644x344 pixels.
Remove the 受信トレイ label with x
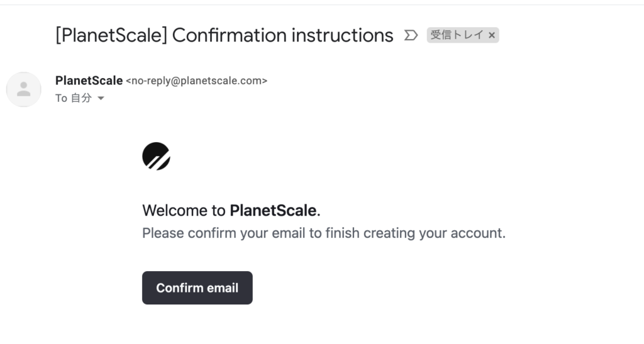[x=492, y=35]
